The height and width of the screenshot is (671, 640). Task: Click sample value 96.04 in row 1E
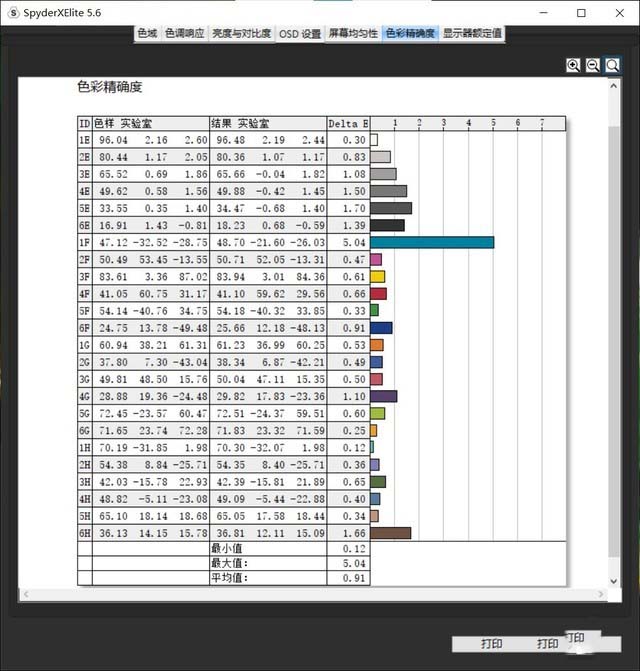point(113,140)
